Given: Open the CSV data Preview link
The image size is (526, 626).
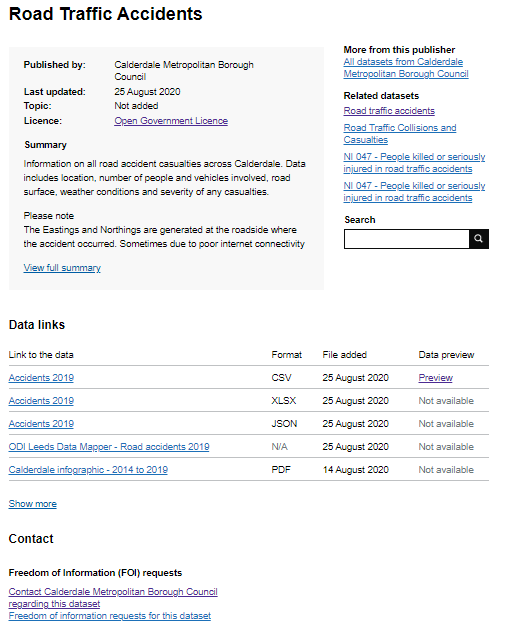Looking at the screenshot, I should (x=435, y=378).
